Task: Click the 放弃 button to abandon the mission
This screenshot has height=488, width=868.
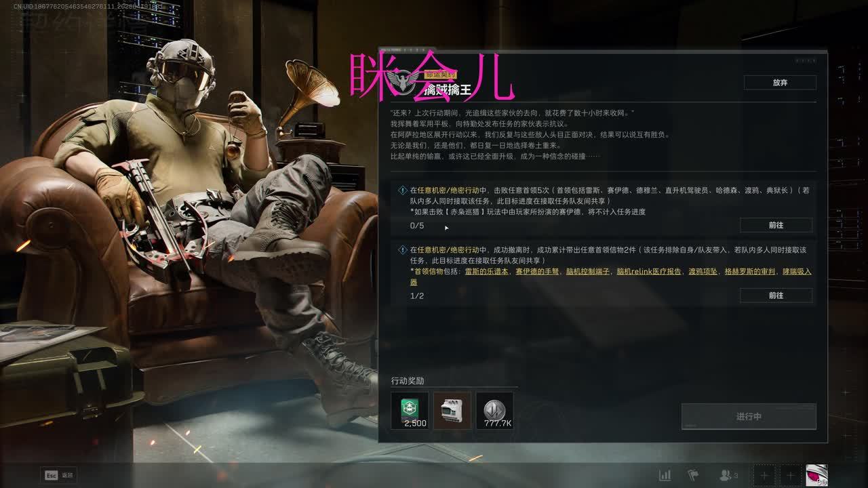Action: [x=780, y=82]
